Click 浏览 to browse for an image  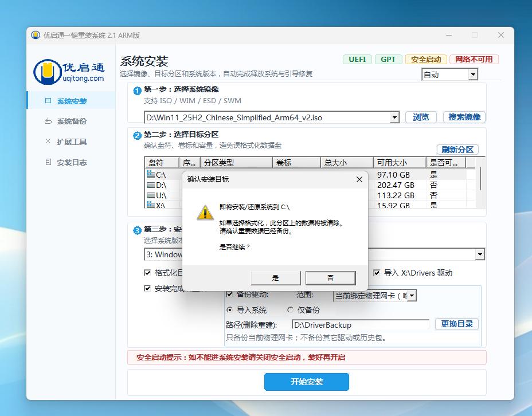pos(421,117)
